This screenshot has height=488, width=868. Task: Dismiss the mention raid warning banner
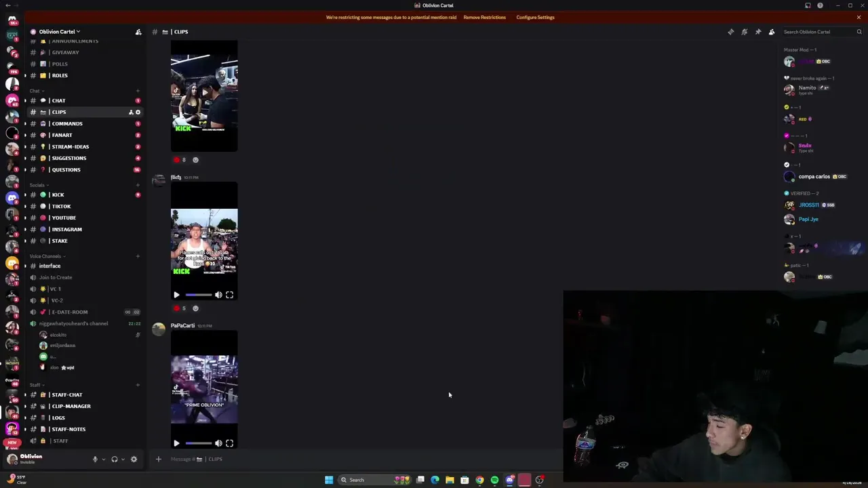click(x=859, y=18)
